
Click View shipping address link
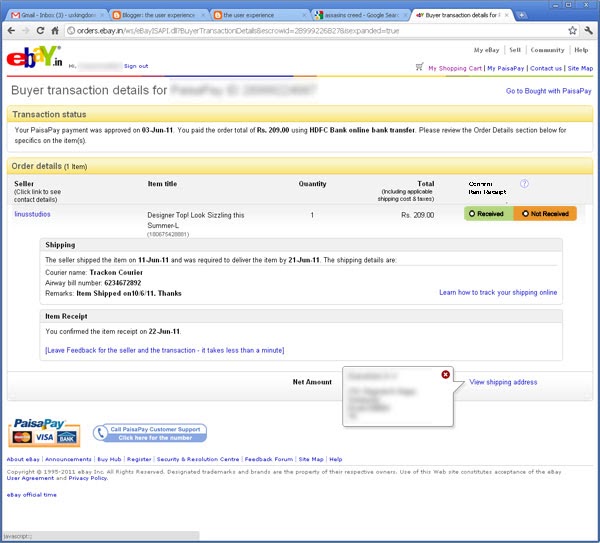503,382
